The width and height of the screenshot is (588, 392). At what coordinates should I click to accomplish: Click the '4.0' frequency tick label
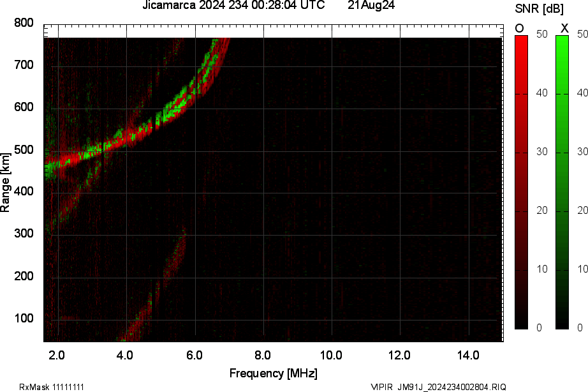(x=125, y=355)
